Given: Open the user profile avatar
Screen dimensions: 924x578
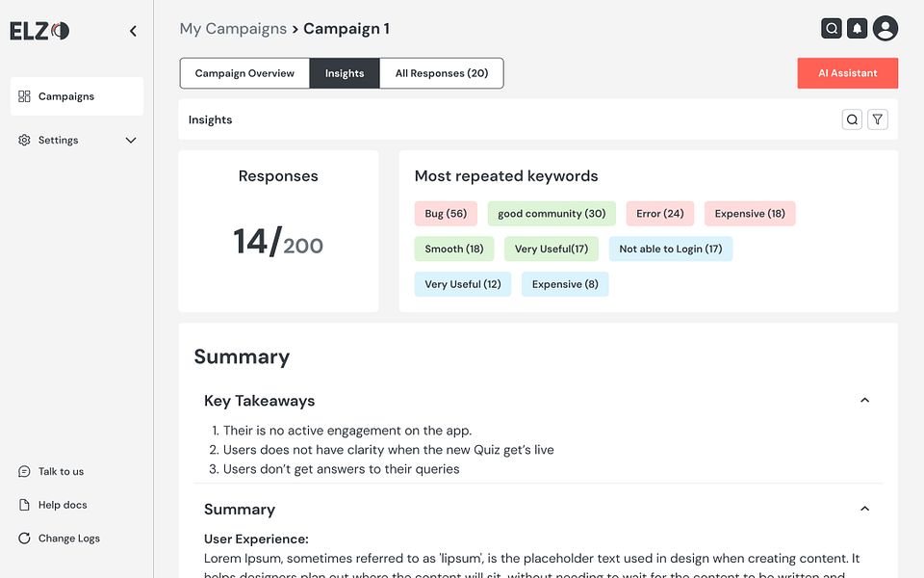Looking at the screenshot, I should pyautogui.click(x=885, y=29).
